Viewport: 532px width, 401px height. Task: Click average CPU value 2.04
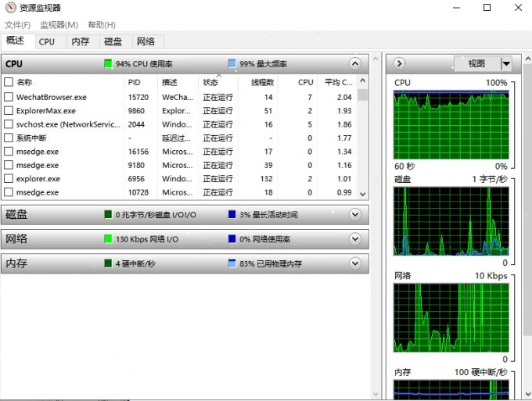point(344,97)
